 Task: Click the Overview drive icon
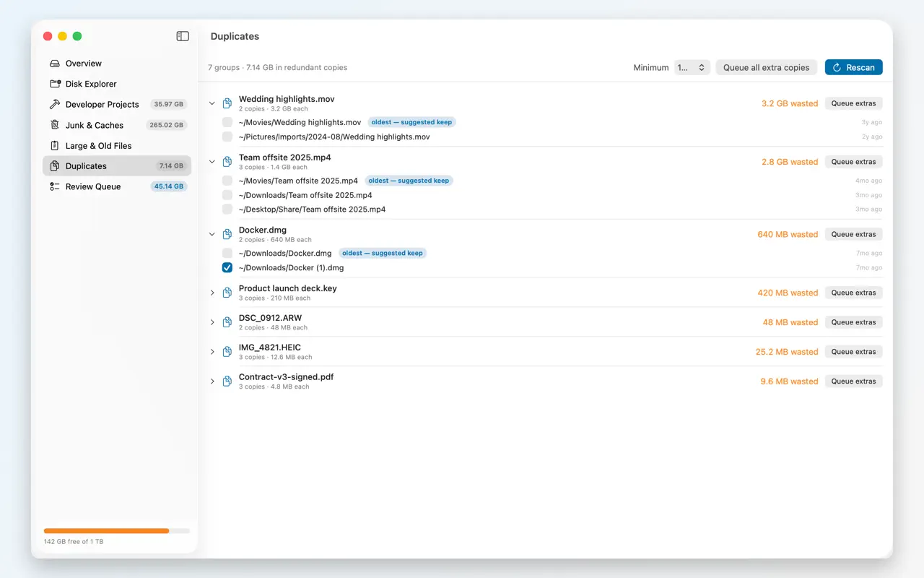(x=55, y=64)
